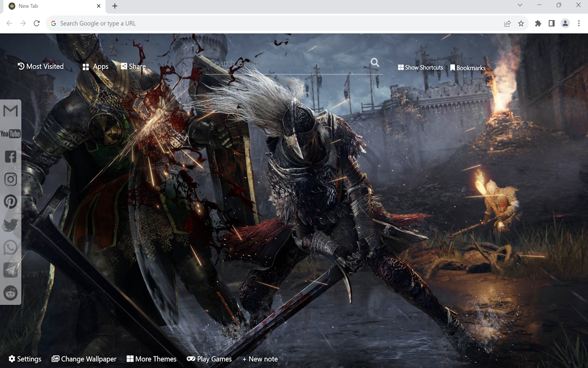This screenshot has height=368, width=588.
Task: Toggle Show Shortcuts on
Action: pyautogui.click(x=420, y=67)
